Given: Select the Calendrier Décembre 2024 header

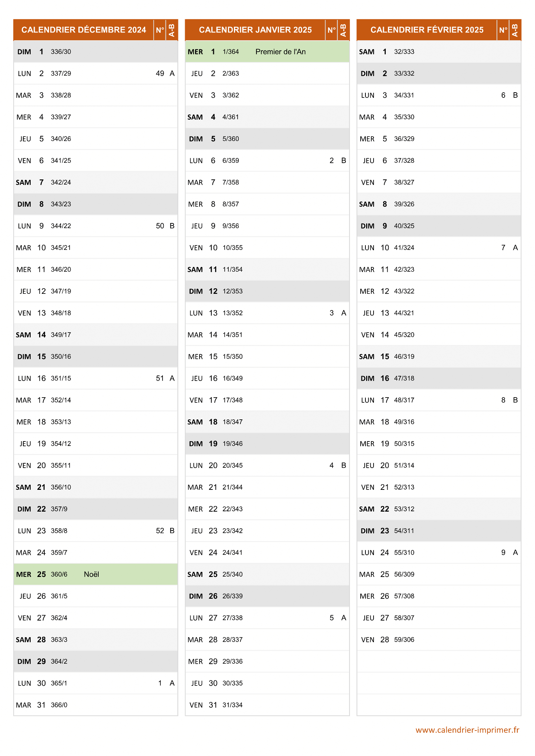Looking at the screenshot, I should click(x=84, y=30).
